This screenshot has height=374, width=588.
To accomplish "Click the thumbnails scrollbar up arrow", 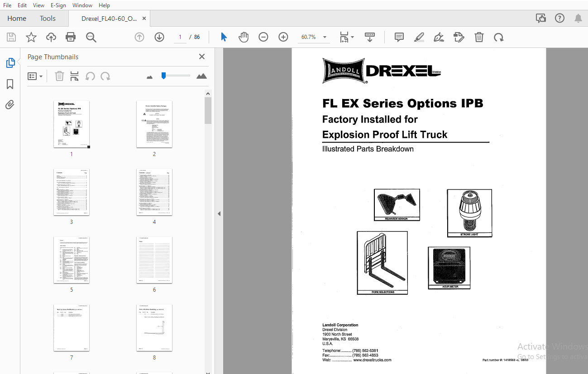I will (208, 94).
